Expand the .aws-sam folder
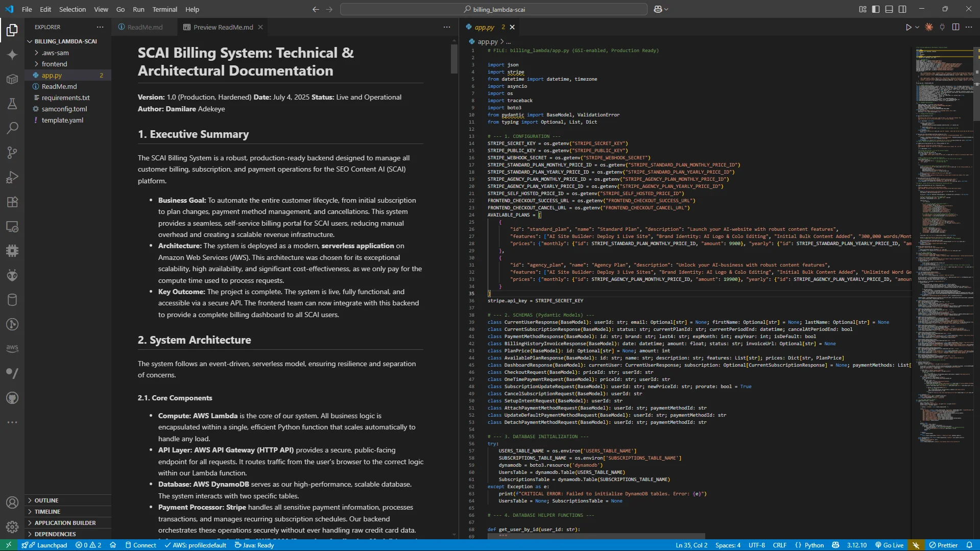 click(55, 53)
